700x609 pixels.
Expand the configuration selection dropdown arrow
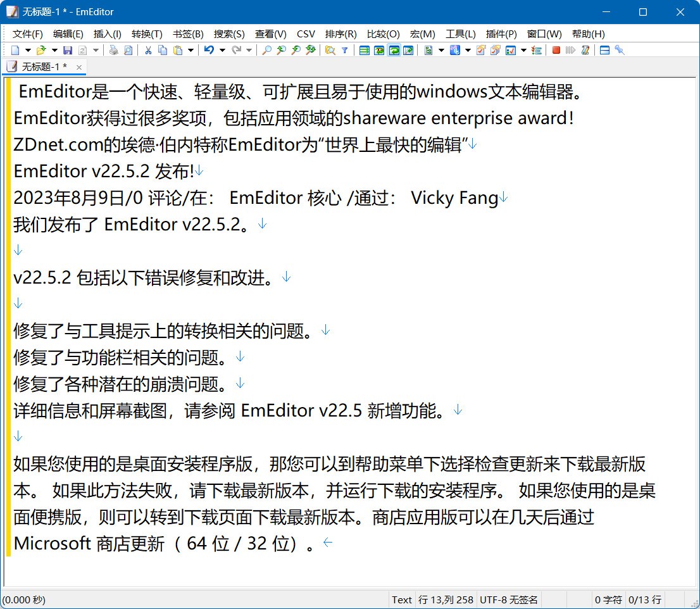442,50
